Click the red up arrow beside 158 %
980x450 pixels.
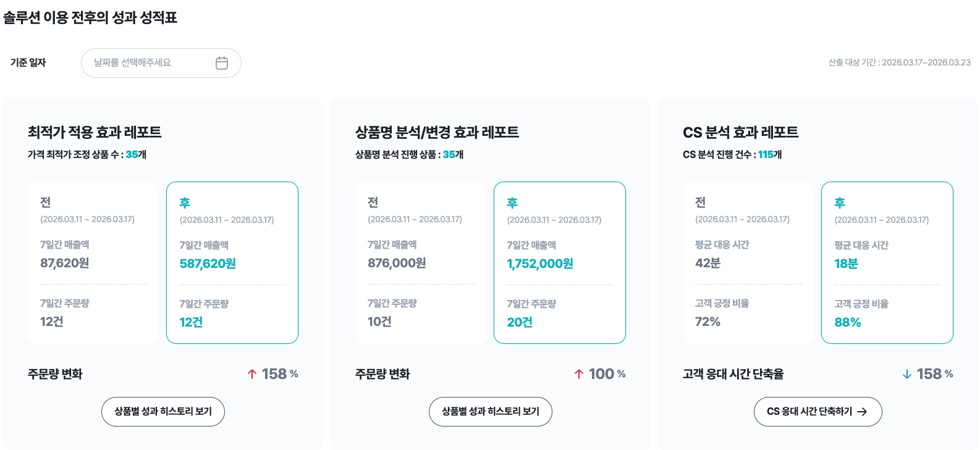[x=252, y=374]
